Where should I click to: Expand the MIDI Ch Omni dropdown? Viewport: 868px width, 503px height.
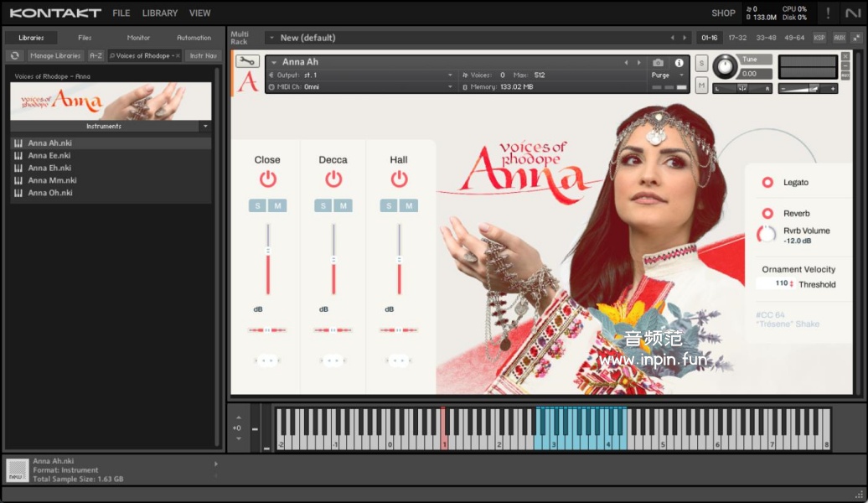point(449,86)
